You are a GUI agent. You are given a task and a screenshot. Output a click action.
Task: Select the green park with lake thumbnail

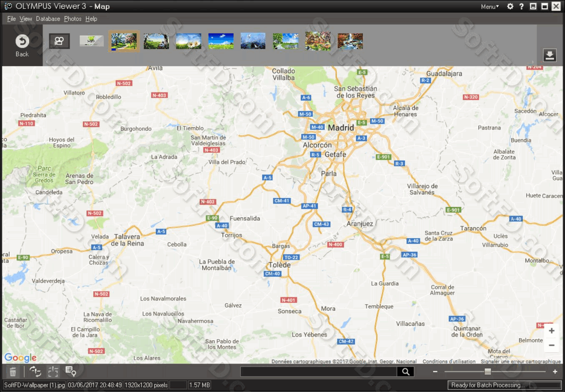click(x=286, y=41)
